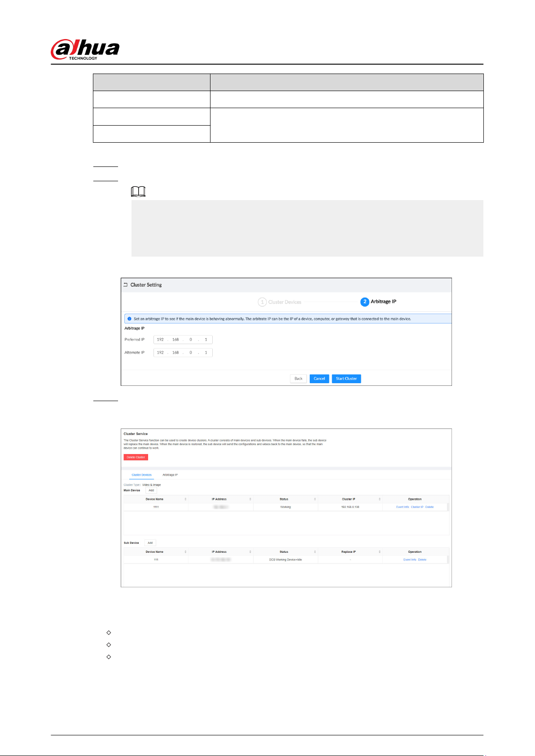Click the Alternate IP input field

(183, 353)
